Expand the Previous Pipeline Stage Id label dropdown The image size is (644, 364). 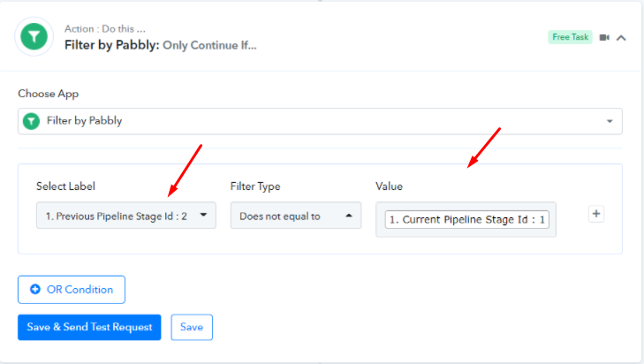point(204,215)
